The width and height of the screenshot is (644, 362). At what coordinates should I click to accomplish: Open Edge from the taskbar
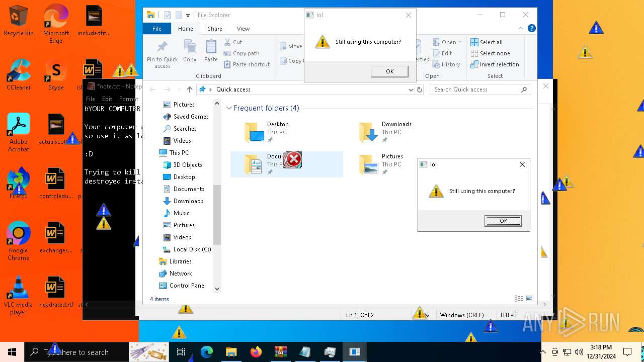point(207,352)
